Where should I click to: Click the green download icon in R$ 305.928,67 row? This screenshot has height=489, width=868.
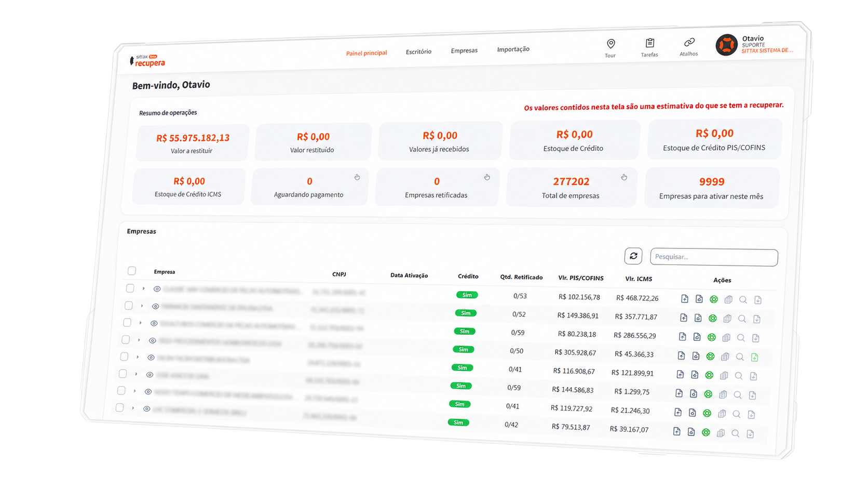point(754,357)
